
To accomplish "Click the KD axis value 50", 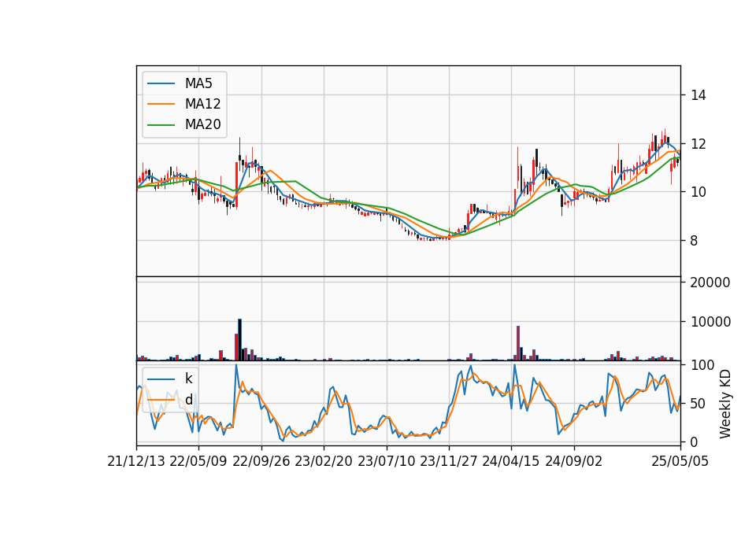I will 699,404.
